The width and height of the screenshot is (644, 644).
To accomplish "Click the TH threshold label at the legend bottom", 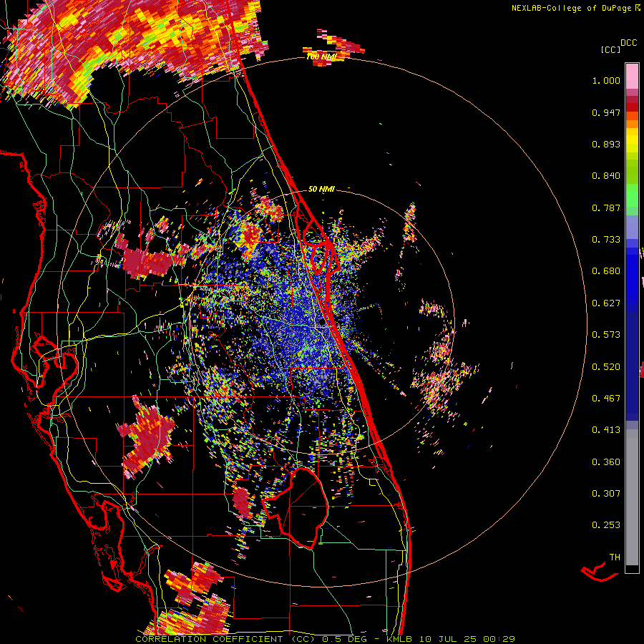I will pyautogui.click(x=615, y=557).
